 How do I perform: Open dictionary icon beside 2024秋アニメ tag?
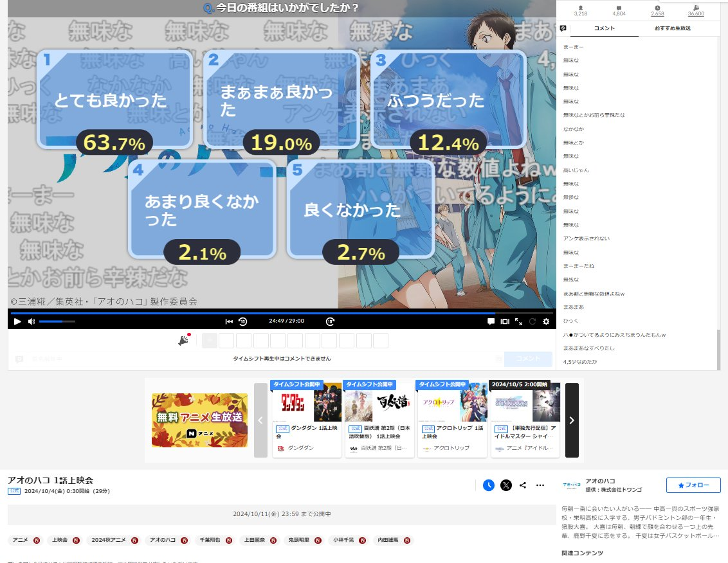(134, 541)
